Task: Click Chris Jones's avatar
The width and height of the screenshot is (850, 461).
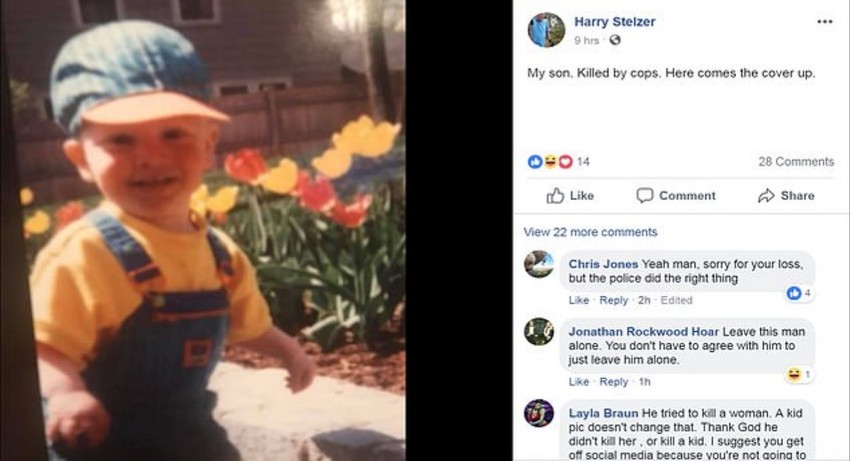Action: coord(539,264)
